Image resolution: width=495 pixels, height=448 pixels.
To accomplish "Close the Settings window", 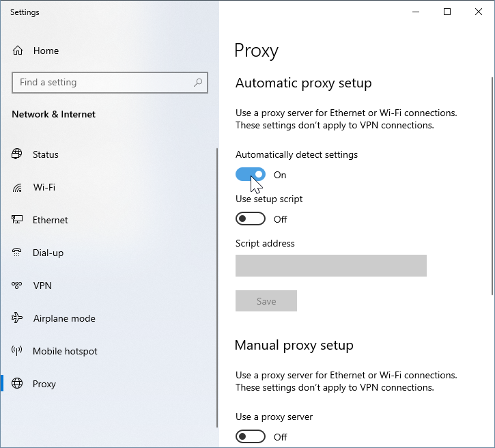I will [x=478, y=12].
